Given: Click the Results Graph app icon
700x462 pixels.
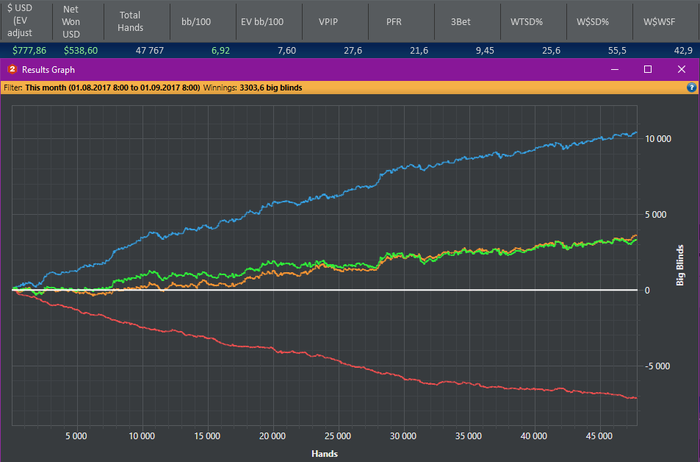Looking at the screenshot, I should [12, 69].
